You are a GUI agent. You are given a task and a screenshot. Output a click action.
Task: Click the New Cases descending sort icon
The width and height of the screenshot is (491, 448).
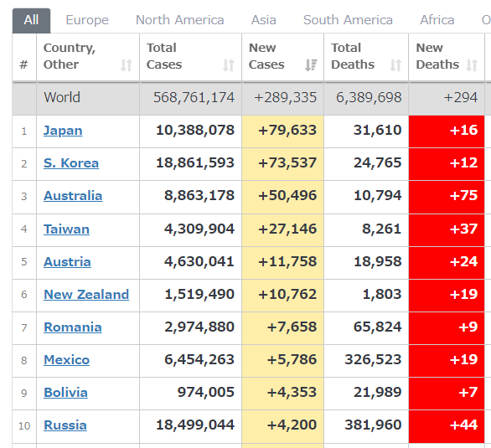(311, 65)
